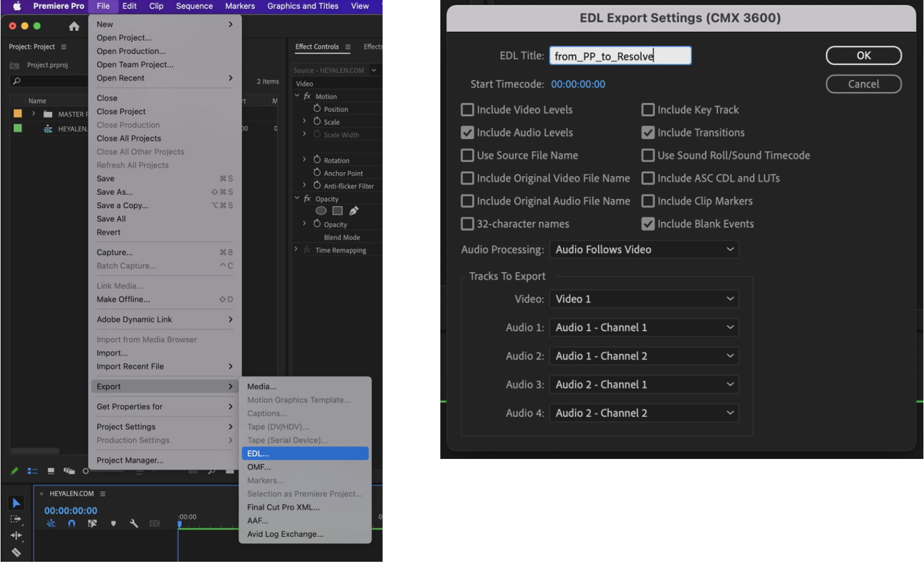Expand the Video track dropdown
The height and width of the screenshot is (563, 924).
(644, 299)
